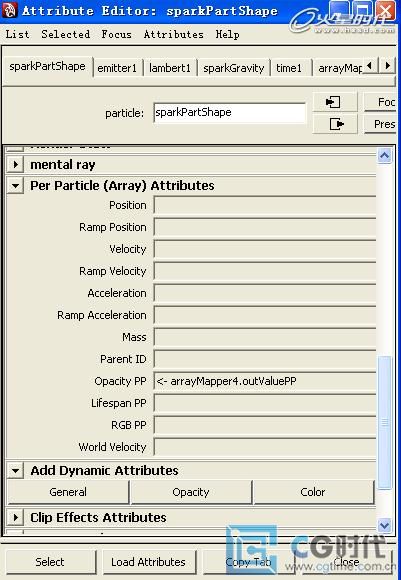Click the scrollbar down arrow
The height and width of the screenshot is (580, 401).
[384, 525]
